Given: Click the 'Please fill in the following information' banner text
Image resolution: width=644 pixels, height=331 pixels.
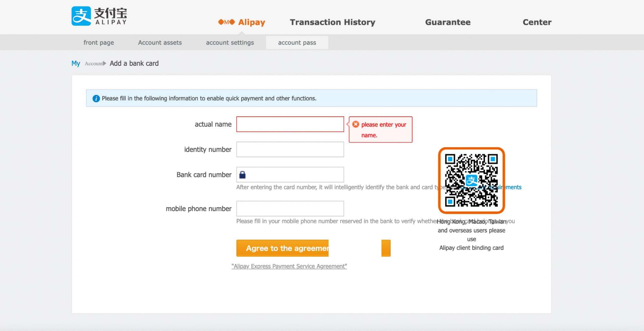Looking at the screenshot, I should (209, 98).
